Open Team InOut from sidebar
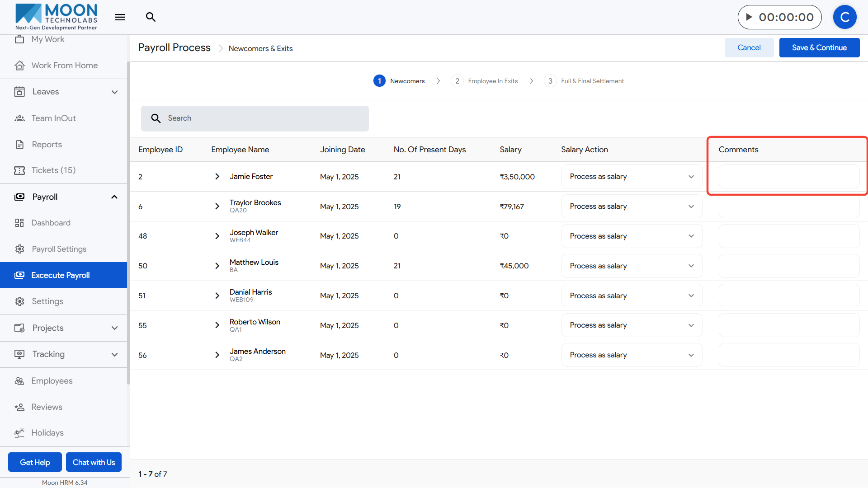This screenshot has height=488, width=868. [x=53, y=118]
